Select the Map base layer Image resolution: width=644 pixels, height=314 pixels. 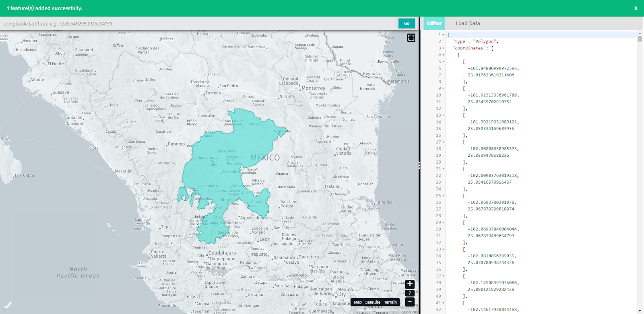pos(358,302)
